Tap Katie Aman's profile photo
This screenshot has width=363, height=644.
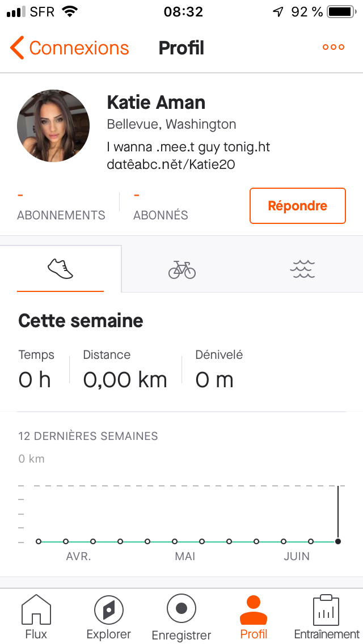coord(53,126)
